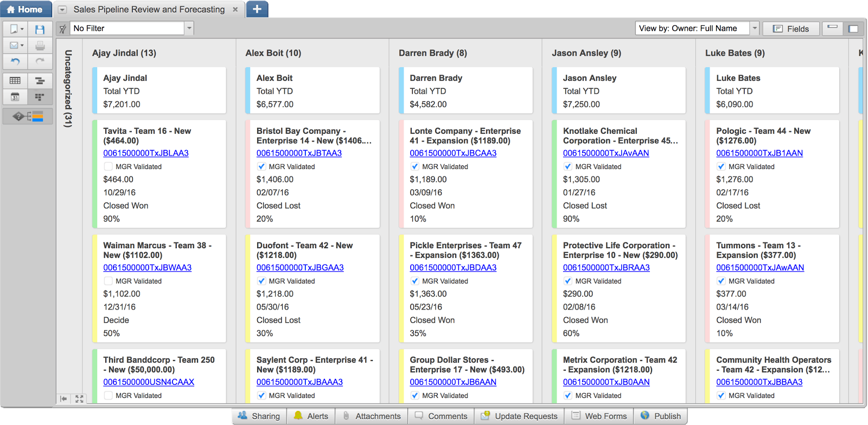This screenshot has width=868, height=425.
Task: Save the sheet with the floppy disk icon
Action: [40, 29]
